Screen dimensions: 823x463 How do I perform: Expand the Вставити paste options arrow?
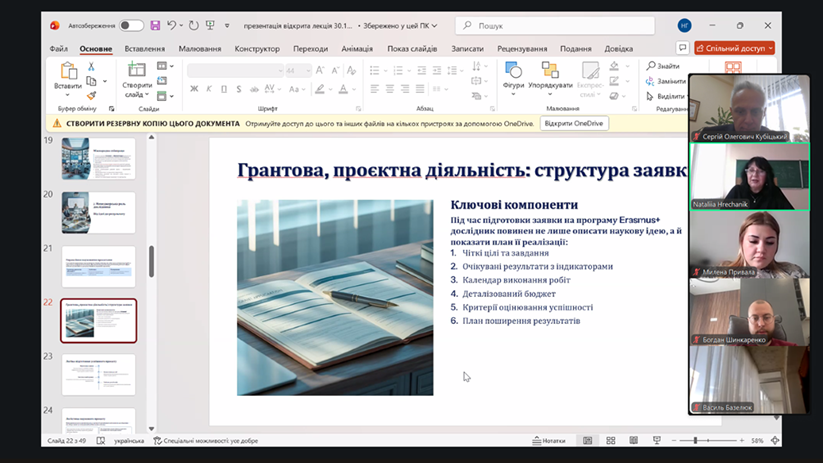(x=68, y=95)
